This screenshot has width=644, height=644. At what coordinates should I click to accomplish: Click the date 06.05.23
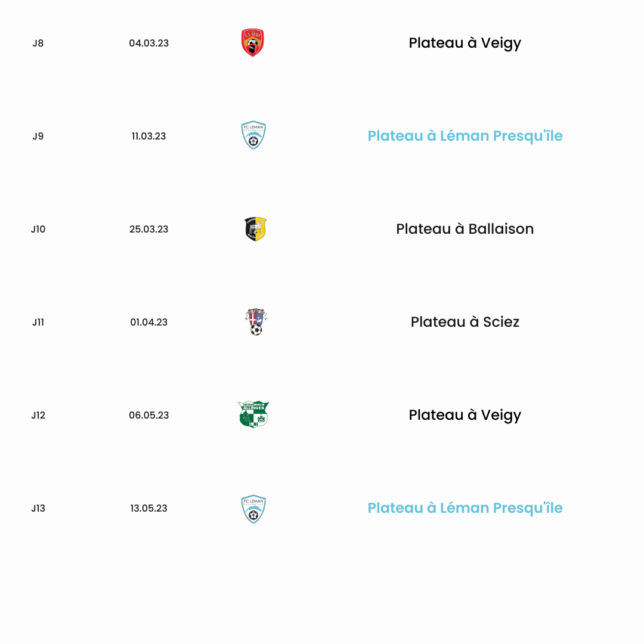148,415
